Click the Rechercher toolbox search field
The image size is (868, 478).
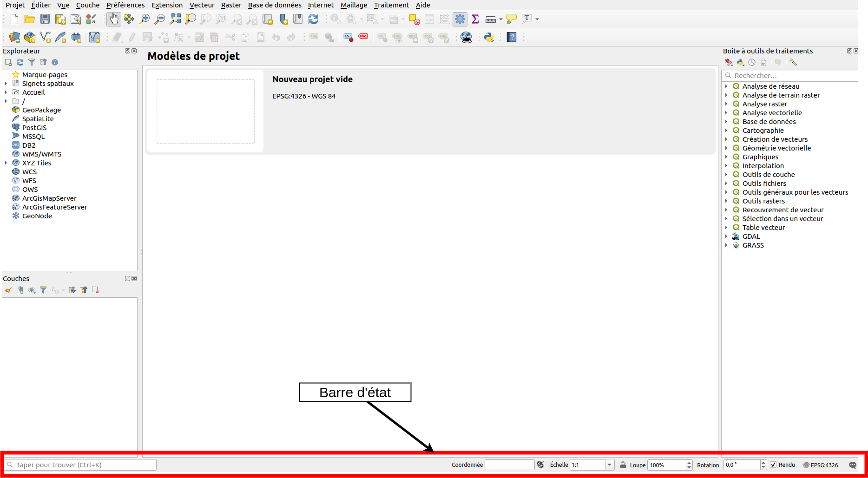(792, 76)
